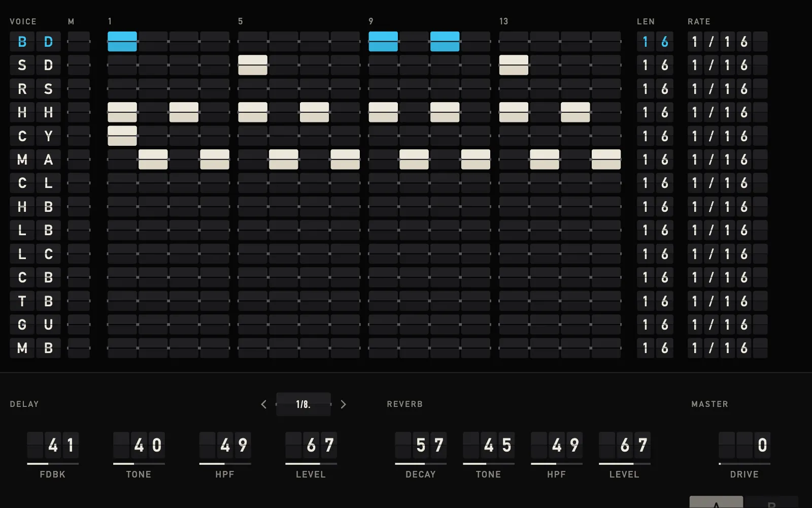Click the MB row RATE 1/16 value
The image size is (812, 508).
pyautogui.click(x=727, y=348)
